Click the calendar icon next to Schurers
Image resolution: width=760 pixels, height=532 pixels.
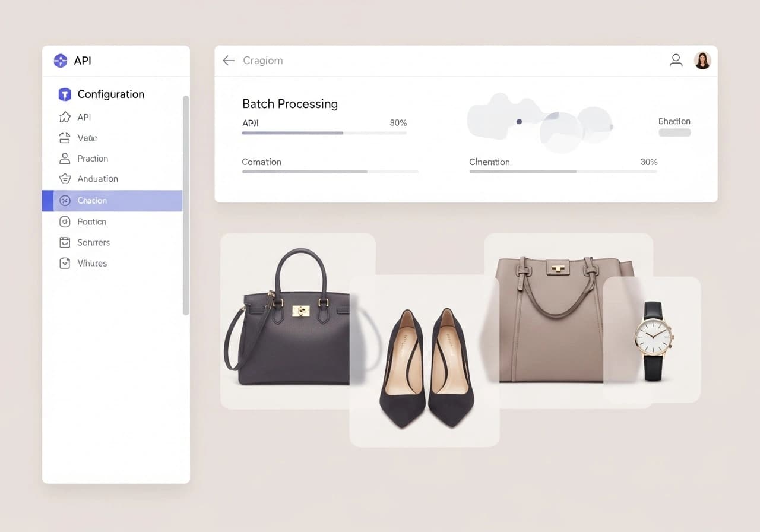pos(65,242)
